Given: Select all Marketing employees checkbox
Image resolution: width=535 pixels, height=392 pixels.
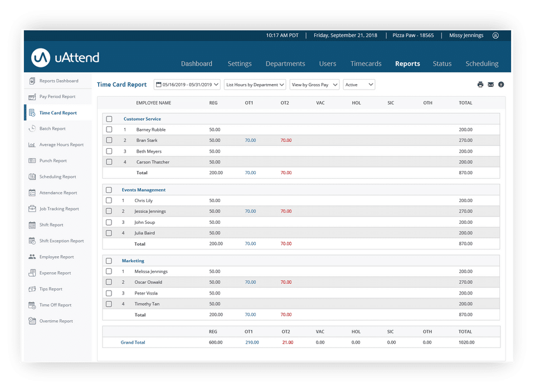Looking at the screenshot, I should [109, 261].
